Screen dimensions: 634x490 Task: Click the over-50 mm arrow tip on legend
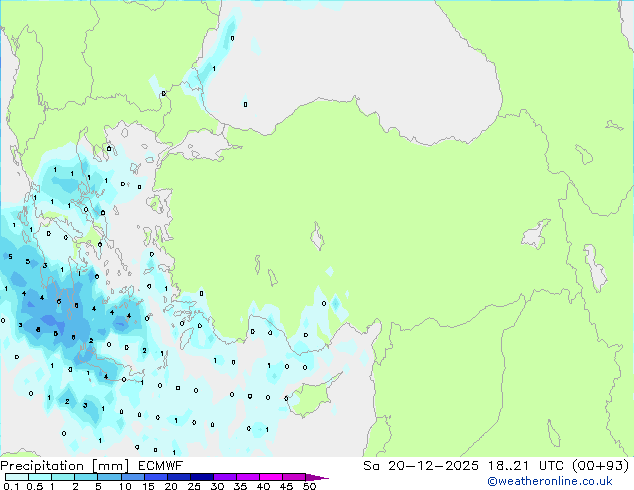coord(317,477)
